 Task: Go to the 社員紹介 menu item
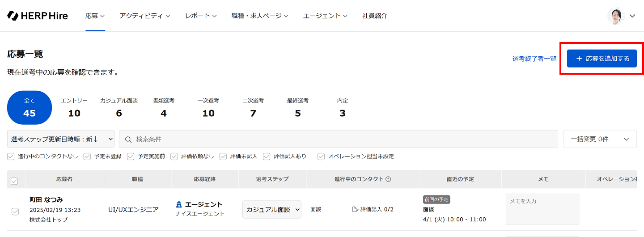click(x=375, y=16)
